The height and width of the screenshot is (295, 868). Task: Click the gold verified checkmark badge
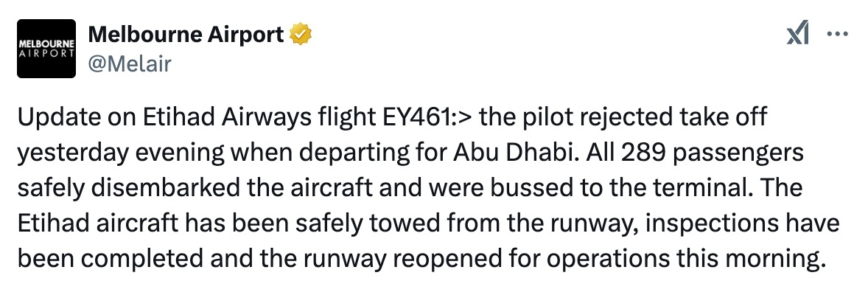tap(301, 35)
